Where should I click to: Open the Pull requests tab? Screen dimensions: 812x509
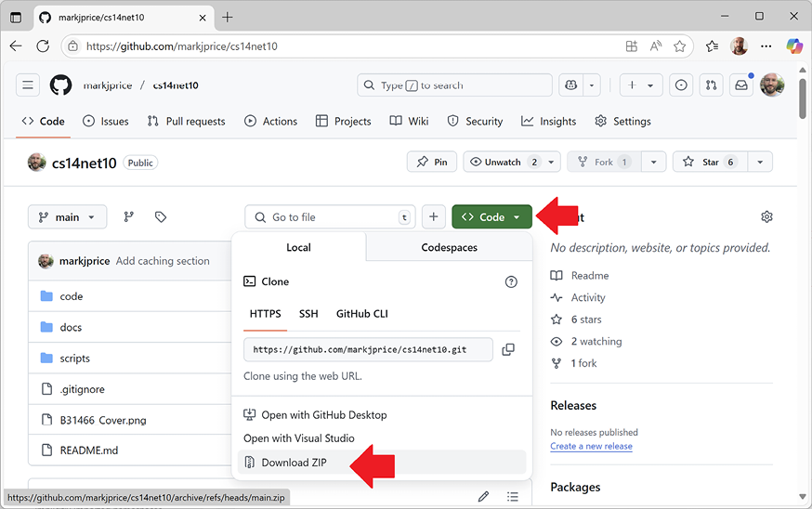[187, 121]
